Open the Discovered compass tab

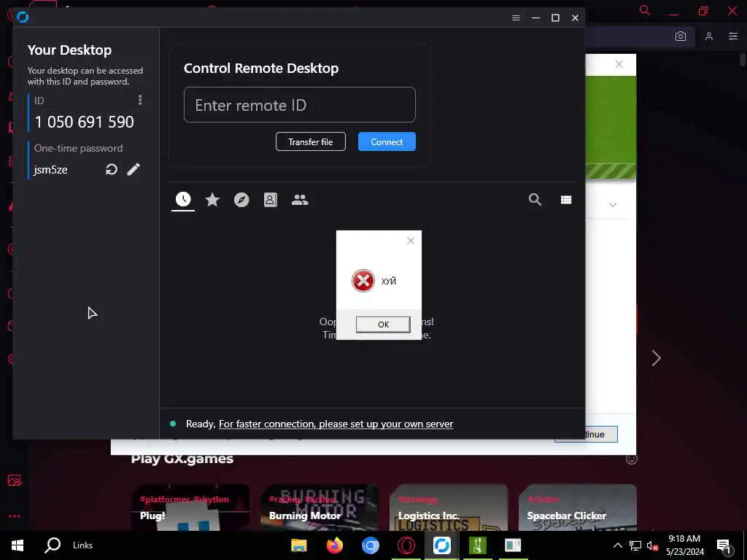241,200
